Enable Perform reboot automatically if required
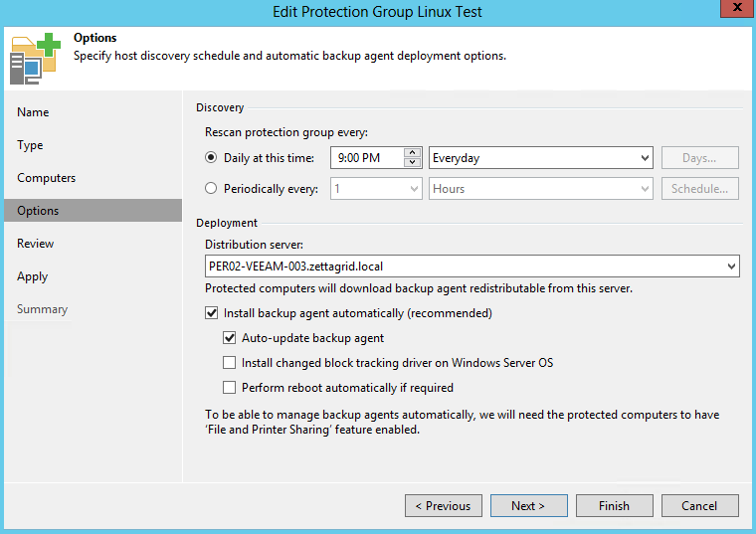This screenshot has height=534, width=756. pos(230,388)
